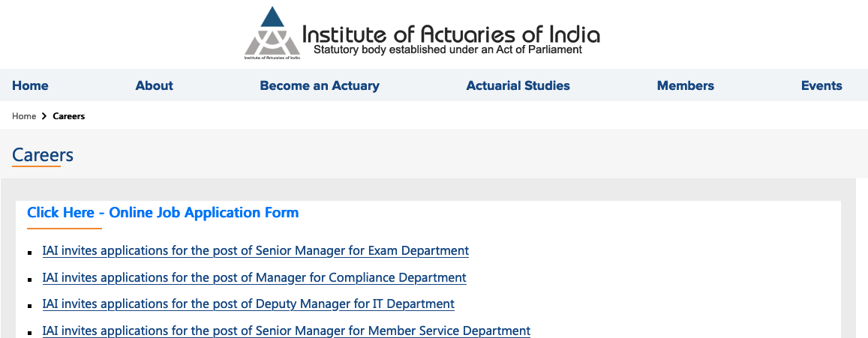Open the About menu
The image size is (868, 338).
(154, 85)
